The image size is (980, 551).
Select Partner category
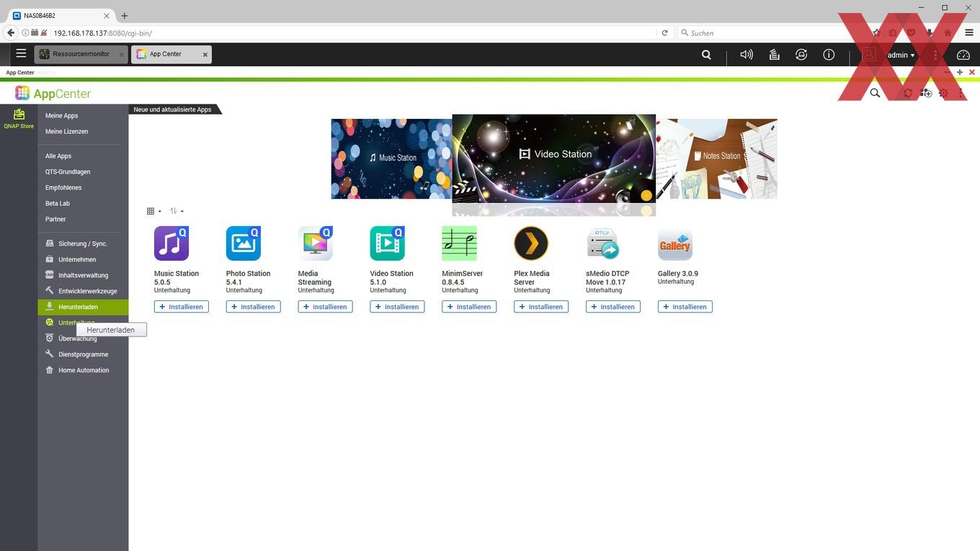point(55,219)
